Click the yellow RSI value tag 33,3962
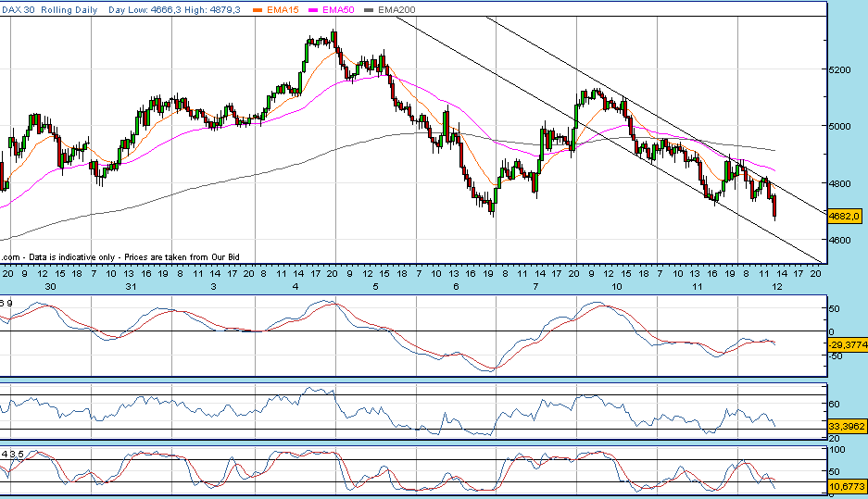Viewport: 868px width, 499px height. (847, 427)
